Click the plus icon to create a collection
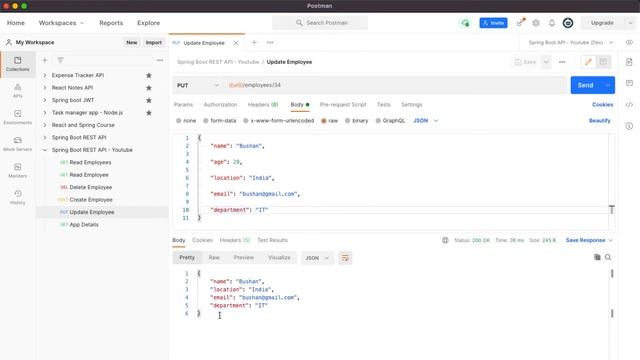 click(45, 60)
